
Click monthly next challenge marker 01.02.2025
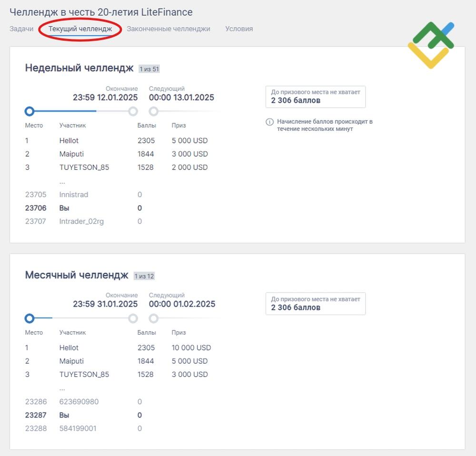click(x=154, y=318)
